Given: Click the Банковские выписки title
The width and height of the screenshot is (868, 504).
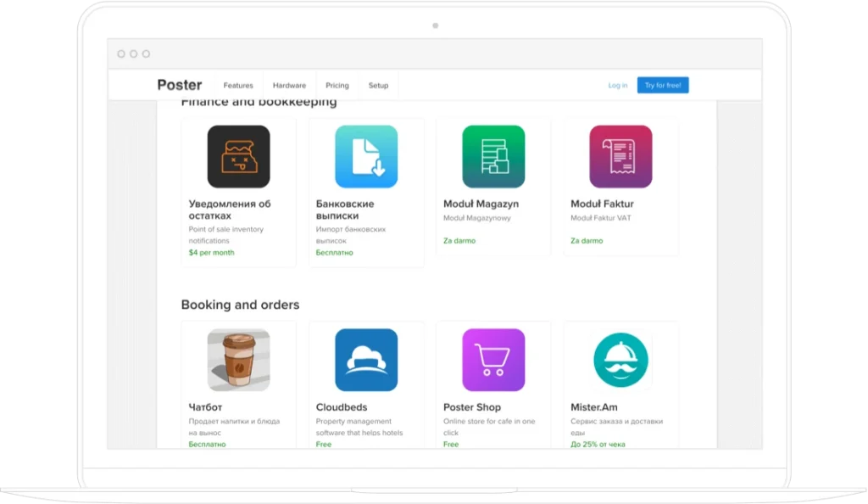Looking at the screenshot, I should pyautogui.click(x=345, y=210).
